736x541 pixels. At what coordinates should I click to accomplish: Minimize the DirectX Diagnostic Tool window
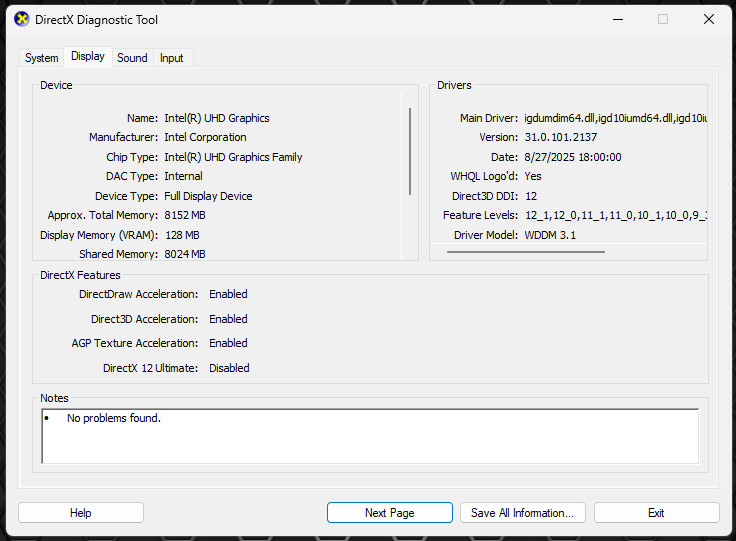pos(618,19)
